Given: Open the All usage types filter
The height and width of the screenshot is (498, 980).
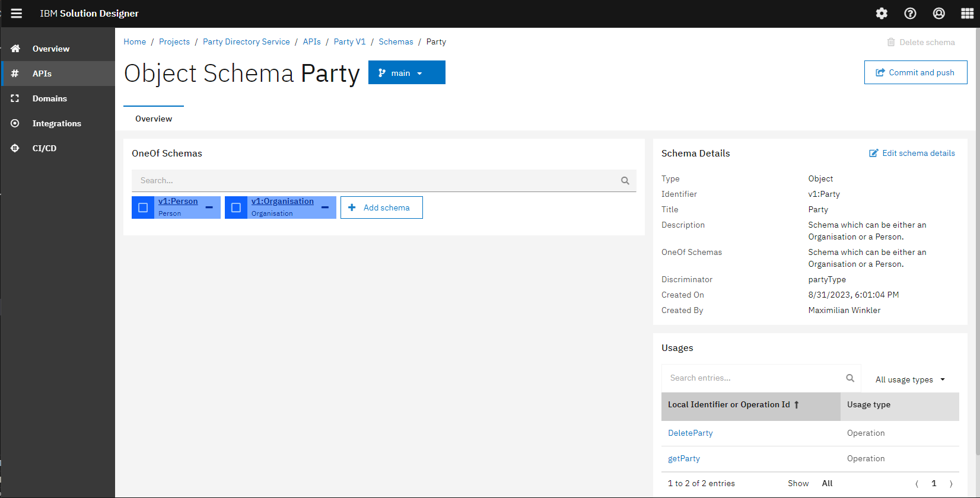Looking at the screenshot, I should [x=909, y=379].
